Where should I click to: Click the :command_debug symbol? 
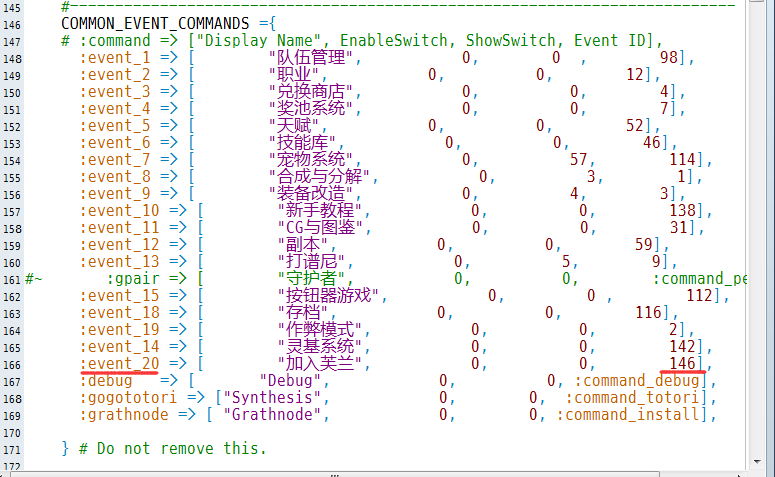637,381
